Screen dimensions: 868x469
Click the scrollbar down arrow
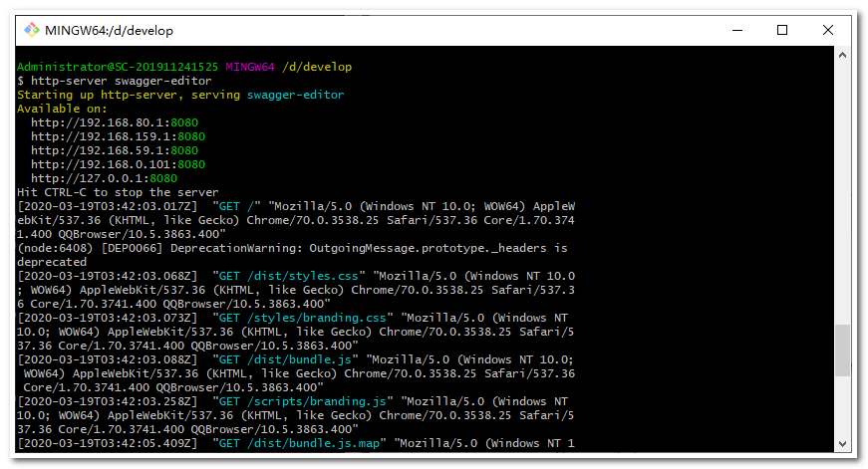[842, 443]
